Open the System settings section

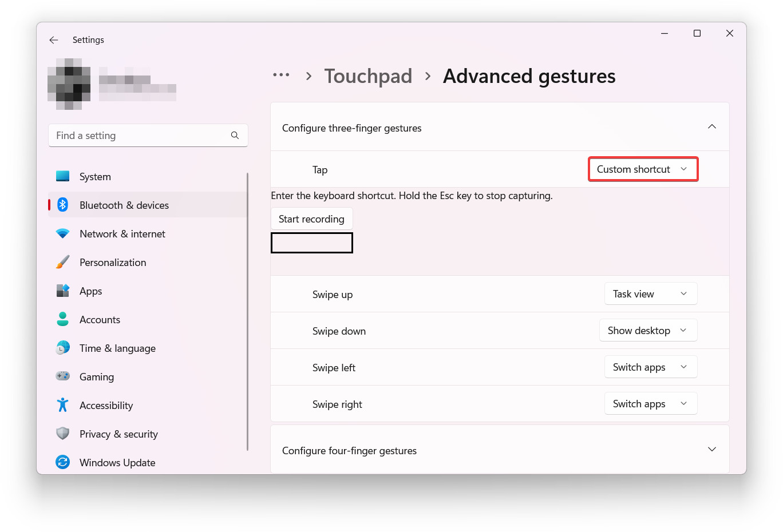(63, 176)
